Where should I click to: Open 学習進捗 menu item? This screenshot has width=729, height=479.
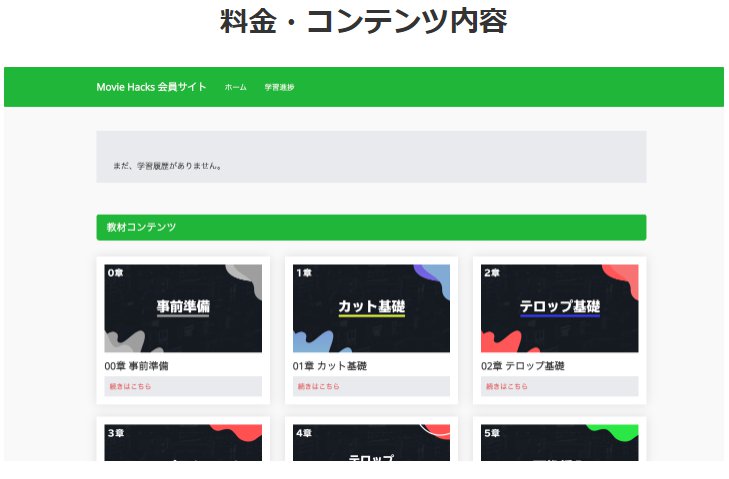279,87
